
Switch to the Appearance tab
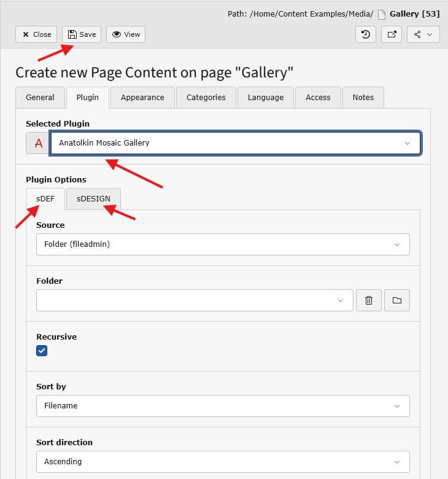pos(142,98)
